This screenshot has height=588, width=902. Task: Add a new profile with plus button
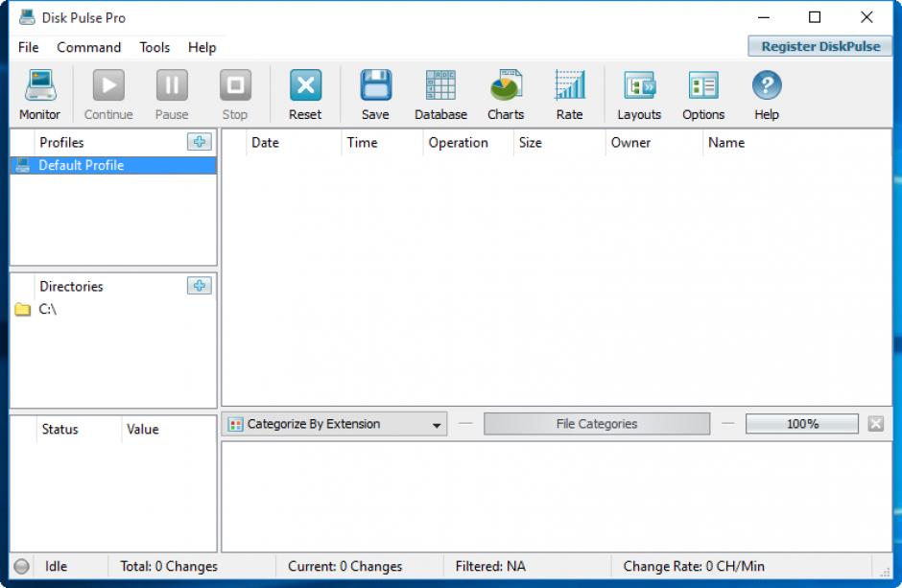[199, 141]
